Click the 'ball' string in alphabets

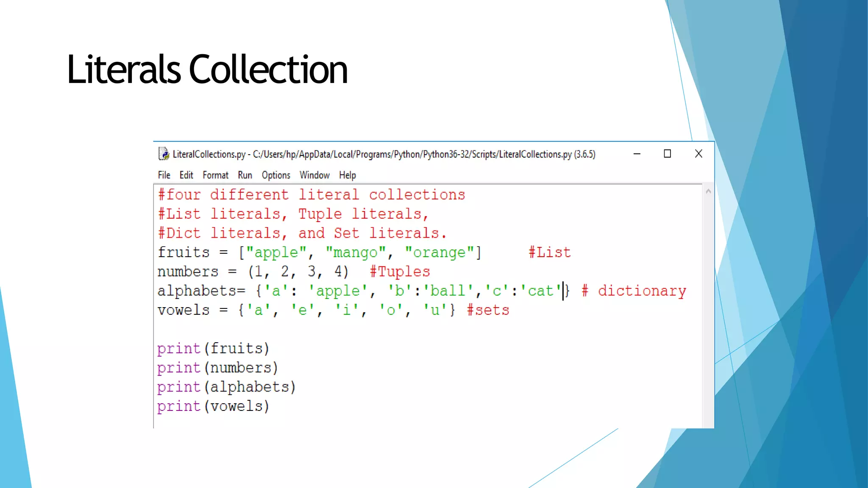point(448,291)
